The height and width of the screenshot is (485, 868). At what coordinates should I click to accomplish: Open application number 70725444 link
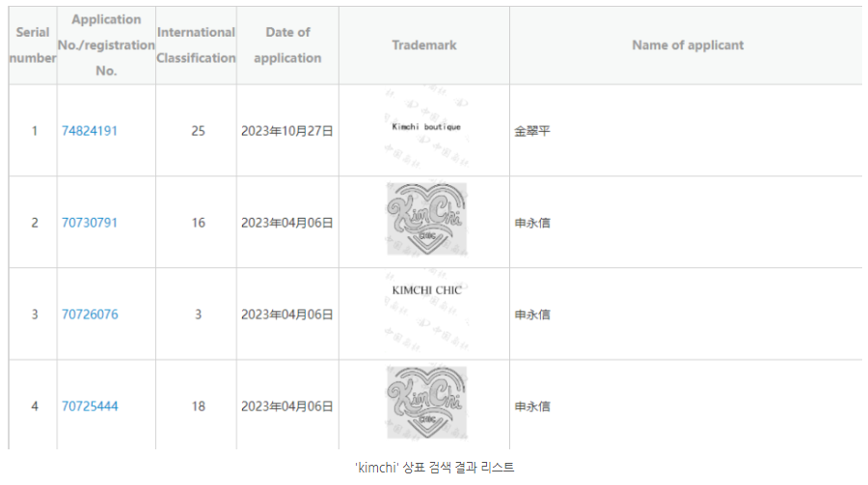click(x=90, y=406)
